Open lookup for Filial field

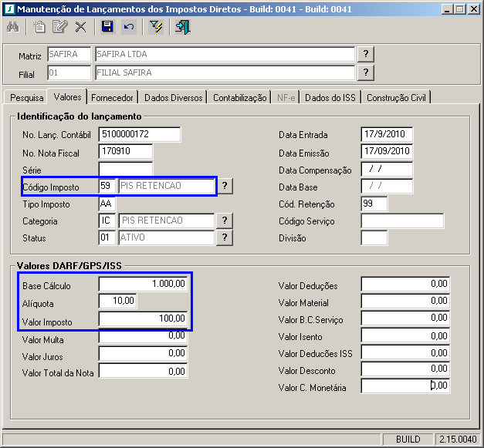tap(366, 72)
